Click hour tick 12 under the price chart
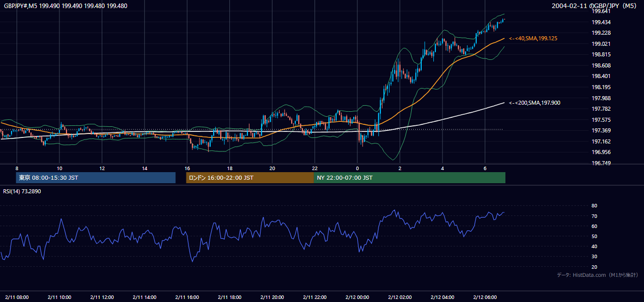This screenshot has height=302, width=644. [x=102, y=168]
